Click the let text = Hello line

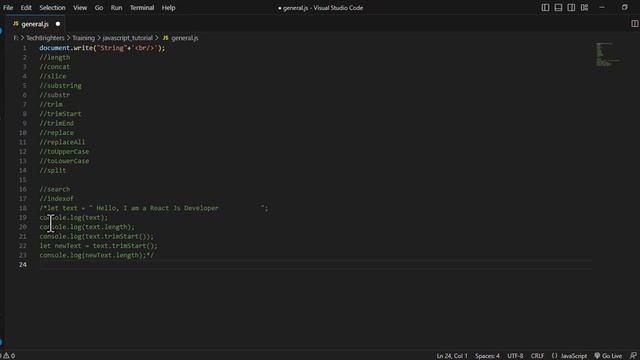click(x=154, y=208)
